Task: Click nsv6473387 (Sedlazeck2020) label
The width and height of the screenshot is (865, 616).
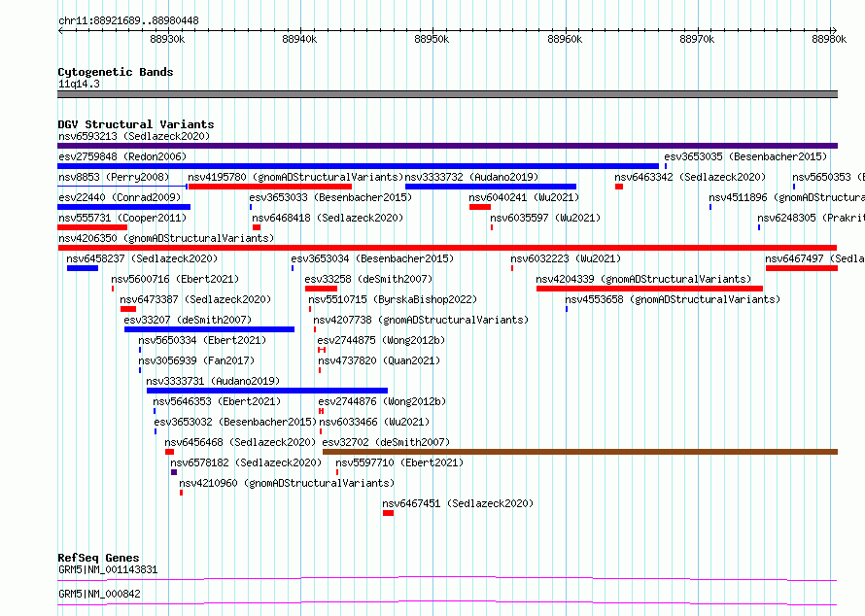Action: [x=195, y=299]
